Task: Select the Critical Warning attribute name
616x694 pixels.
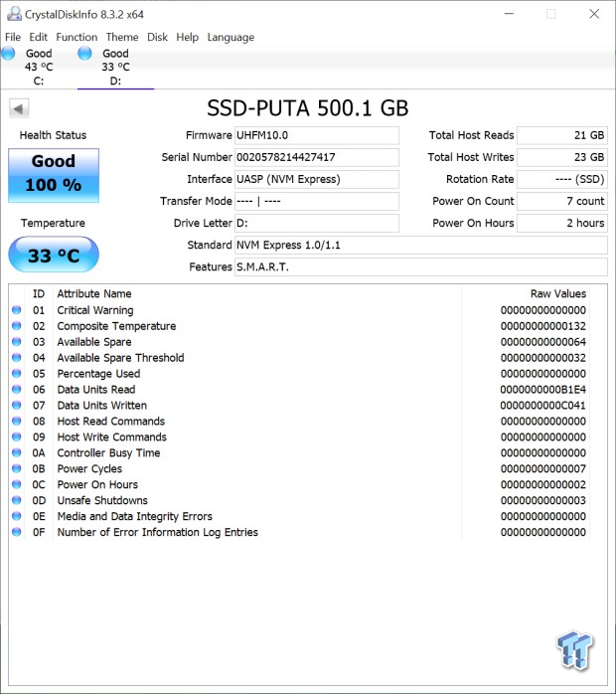Action: click(95, 310)
